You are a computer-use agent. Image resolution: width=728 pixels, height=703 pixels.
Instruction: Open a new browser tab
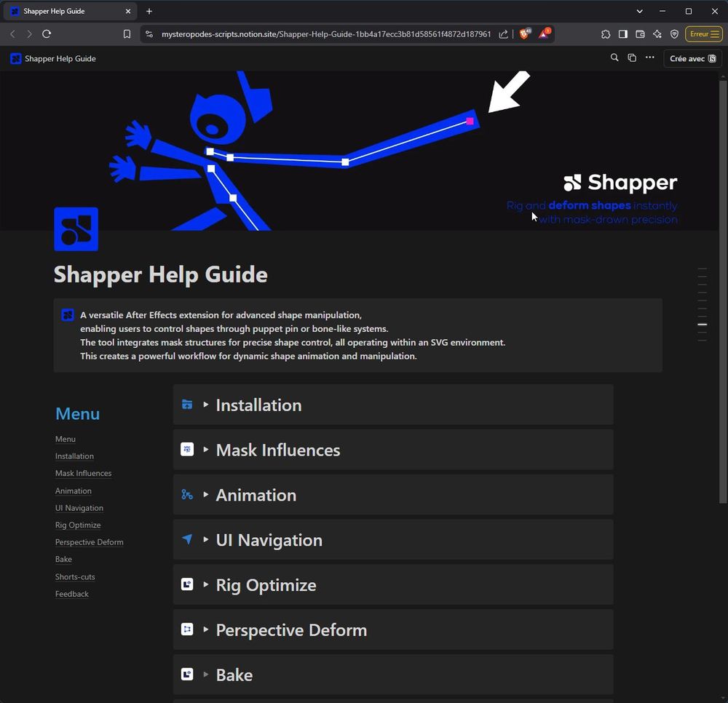149,11
